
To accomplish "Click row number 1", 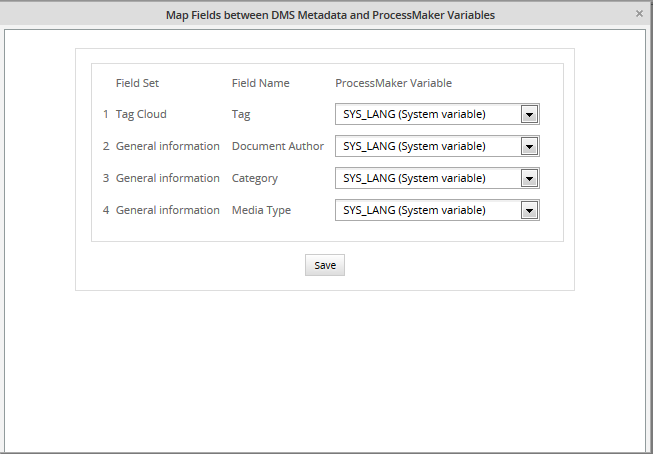I will point(106,115).
